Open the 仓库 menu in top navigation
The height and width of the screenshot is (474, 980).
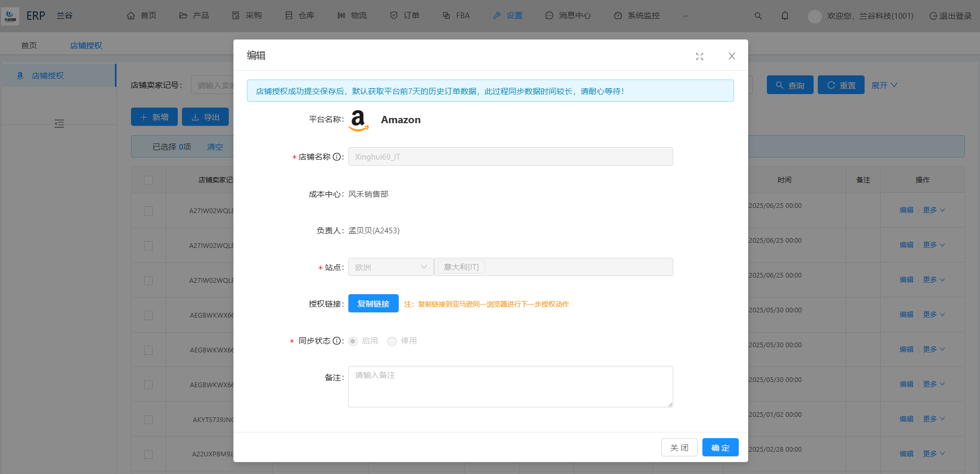tap(300, 16)
